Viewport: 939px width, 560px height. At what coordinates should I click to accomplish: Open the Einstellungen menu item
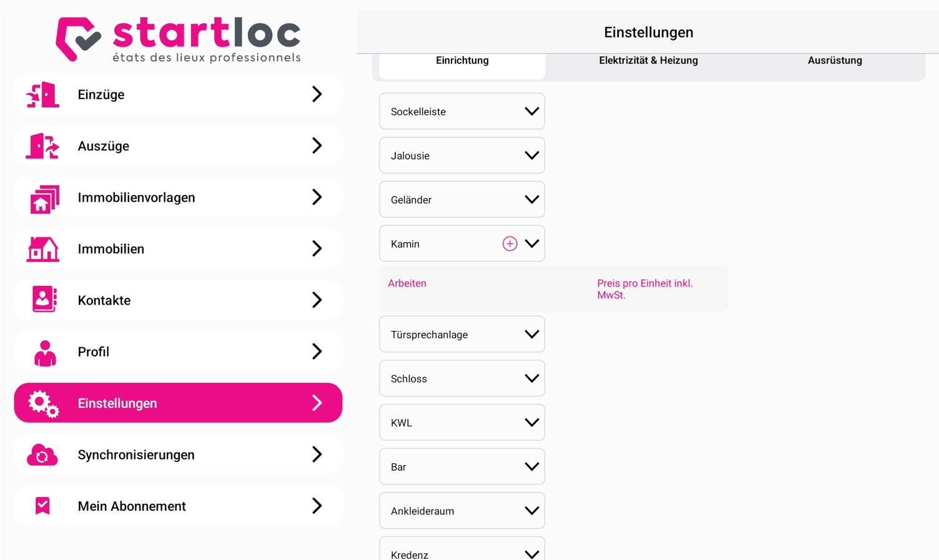(178, 403)
